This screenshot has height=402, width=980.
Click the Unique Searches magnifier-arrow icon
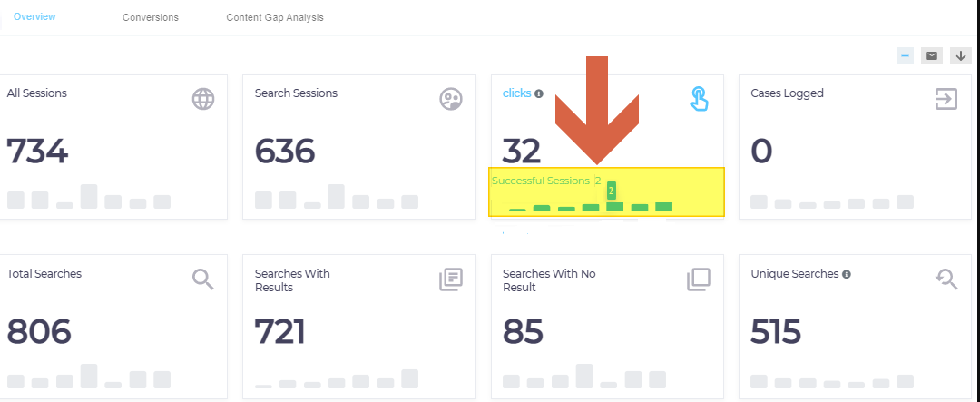tap(946, 279)
